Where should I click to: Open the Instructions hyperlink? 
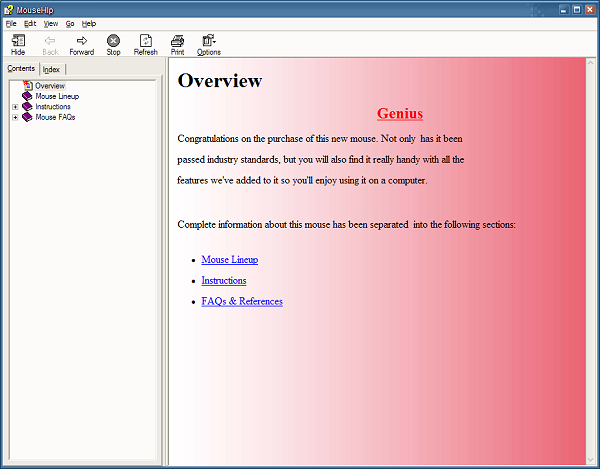tap(223, 281)
